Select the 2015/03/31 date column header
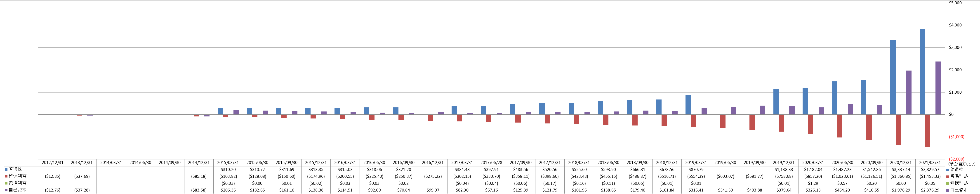 (x=228, y=162)
